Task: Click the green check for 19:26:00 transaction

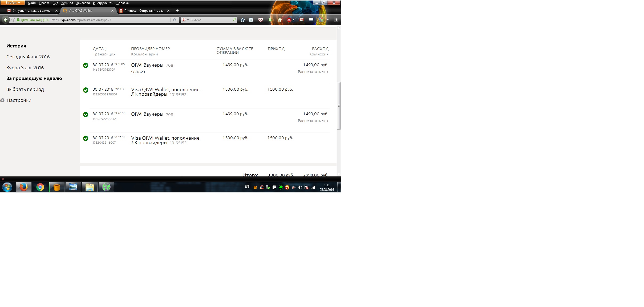Action: [x=86, y=115]
